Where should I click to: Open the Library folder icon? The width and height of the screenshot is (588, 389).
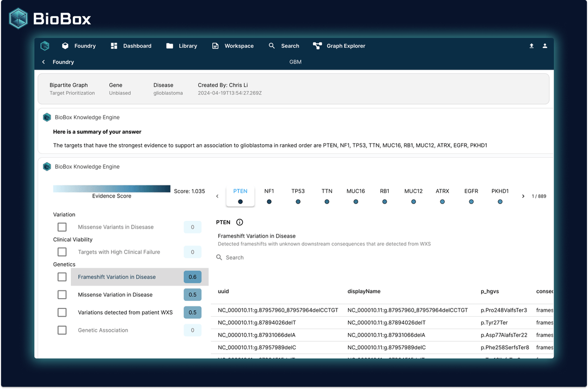(x=169, y=46)
